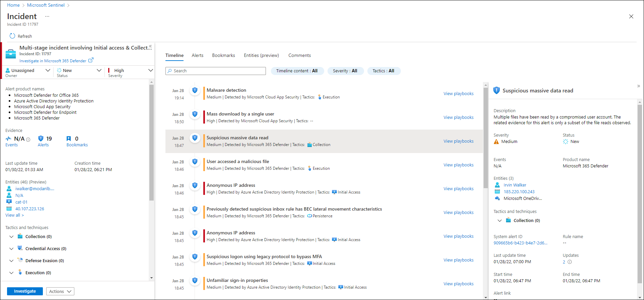Click the Alerts shield icon under Evidence

41,139
